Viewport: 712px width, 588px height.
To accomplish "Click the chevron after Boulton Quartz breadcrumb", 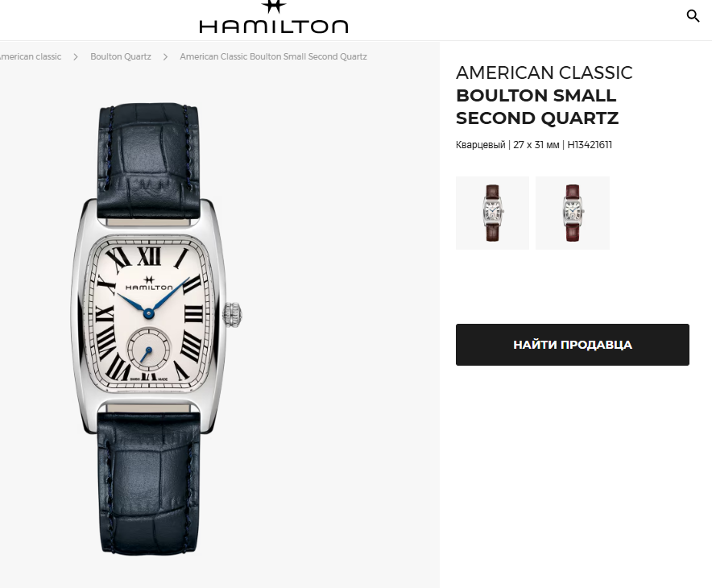I will tap(165, 56).
